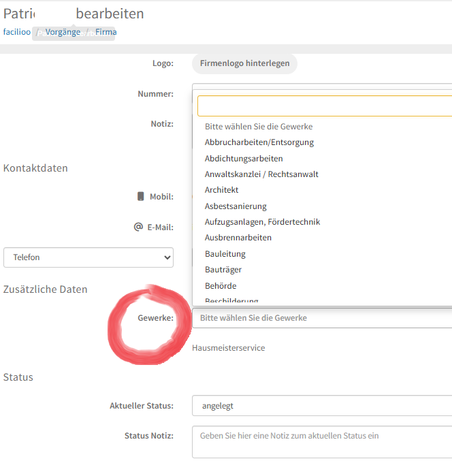
Task: Click the Gewerke dropdown search field
Action: click(x=325, y=106)
